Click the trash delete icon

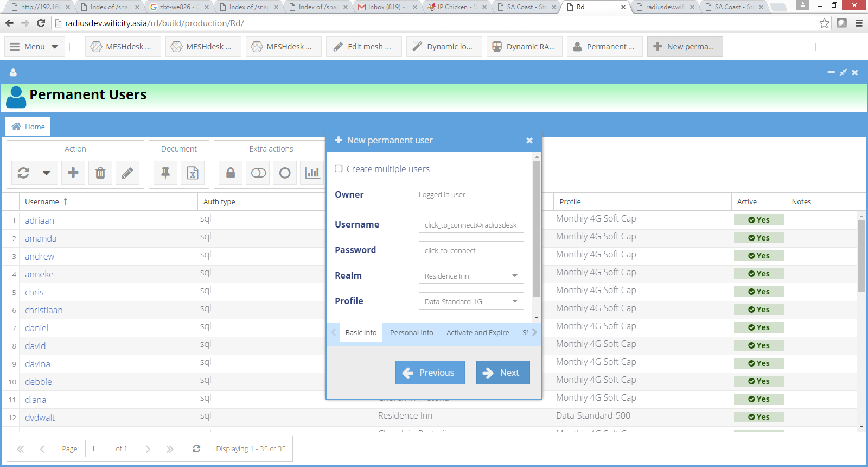point(100,173)
